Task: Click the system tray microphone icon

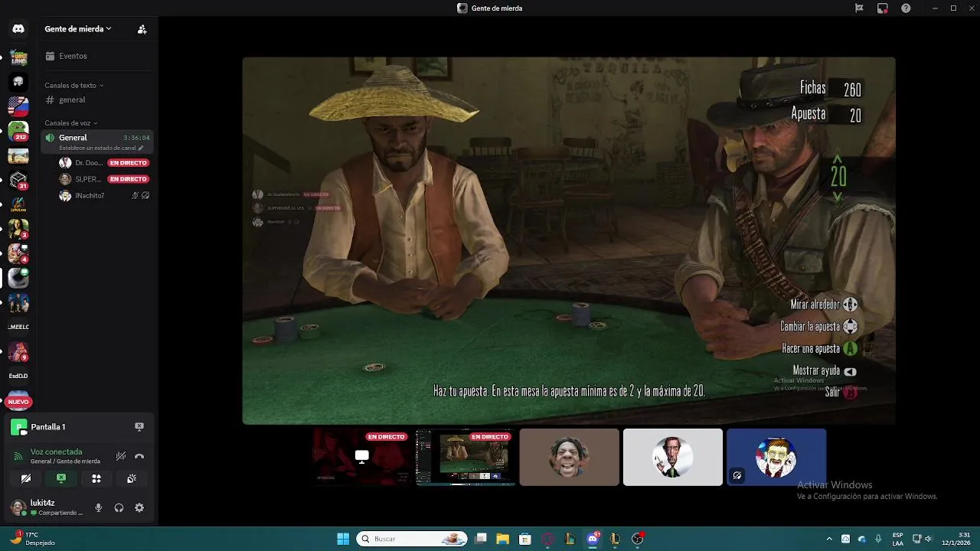Action: coord(878,539)
